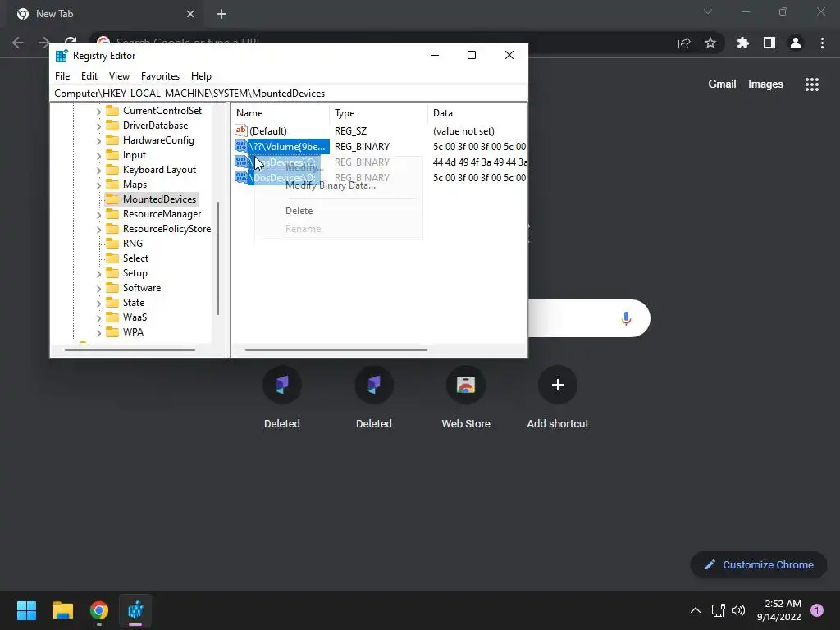Open Chrome extensions puzzle icon
This screenshot has width=840, height=630.
[x=742, y=43]
